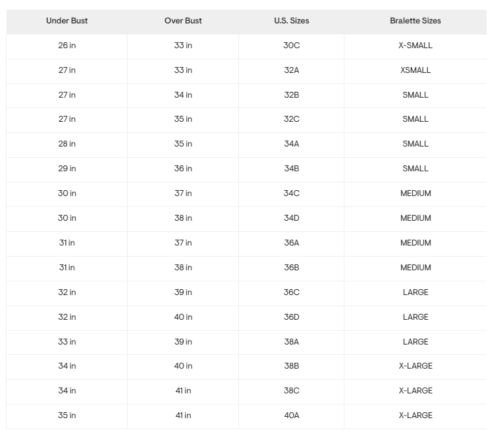Click the 34D size cell
Screen dimensions: 504x439
click(x=291, y=218)
